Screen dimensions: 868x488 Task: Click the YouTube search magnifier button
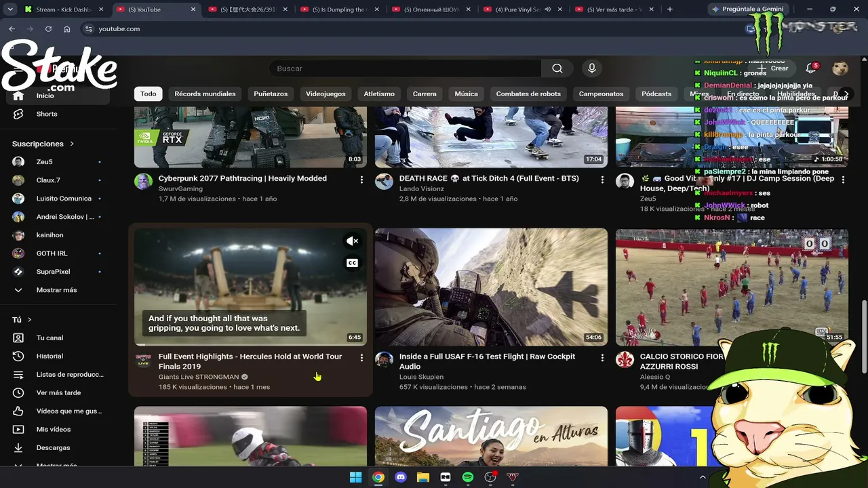pyautogui.click(x=557, y=68)
